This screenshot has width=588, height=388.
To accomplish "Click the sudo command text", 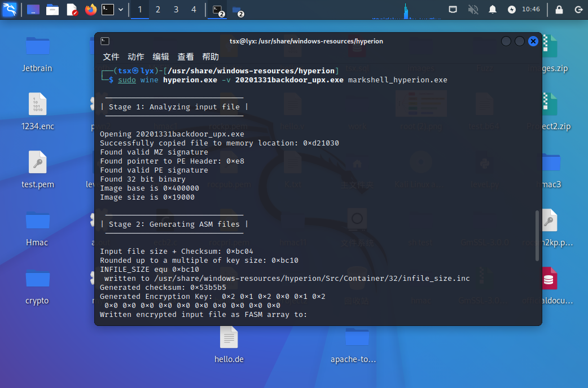I will point(127,80).
